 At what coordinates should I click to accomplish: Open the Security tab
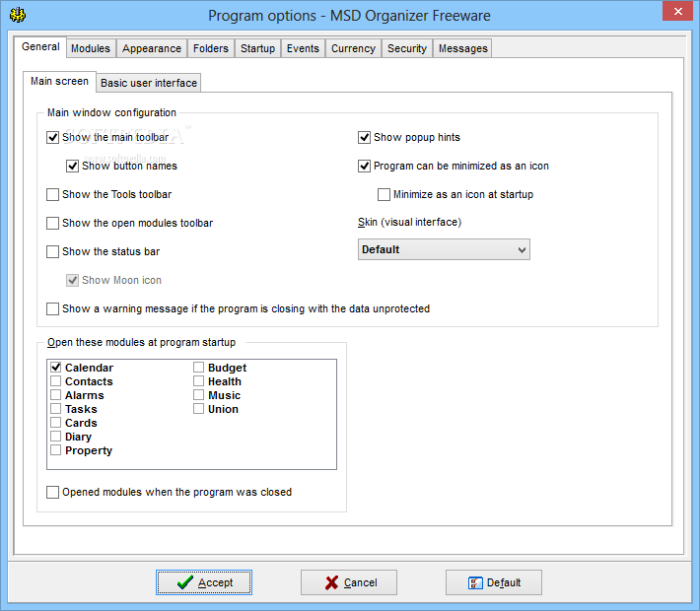coord(407,48)
